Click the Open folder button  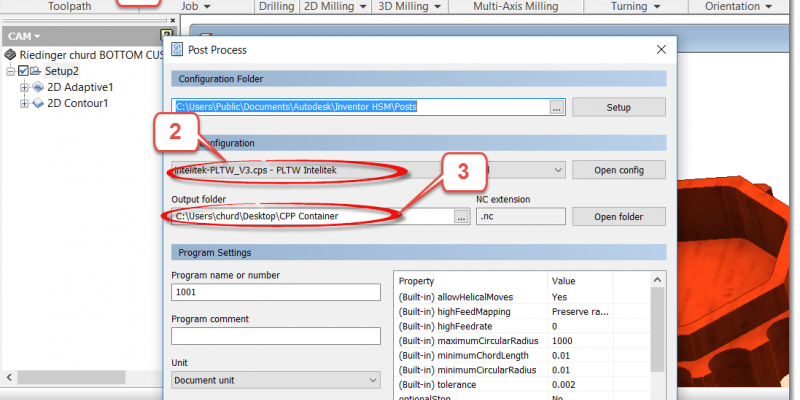click(617, 216)
